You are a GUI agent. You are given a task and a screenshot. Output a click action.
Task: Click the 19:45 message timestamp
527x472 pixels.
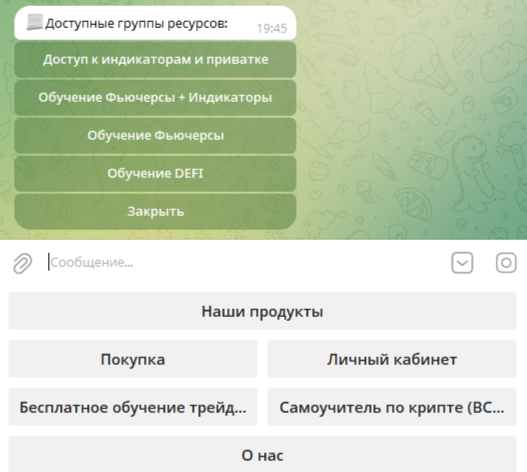click(x=272, y=29)
